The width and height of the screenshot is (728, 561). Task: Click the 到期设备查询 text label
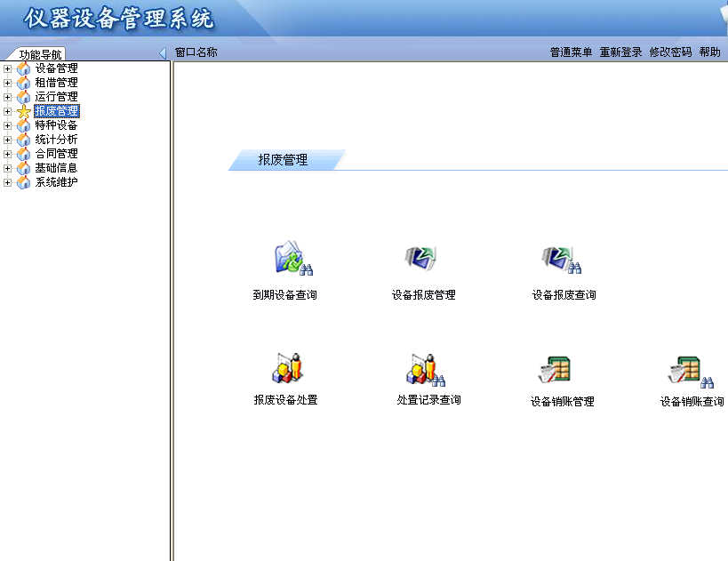click(x=284, y=295)
